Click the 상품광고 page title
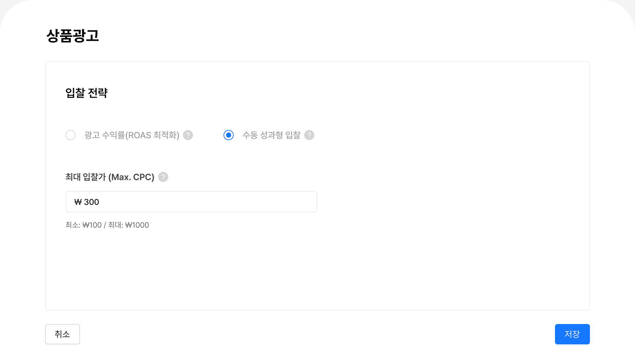Screen dimensions: 635x364 [x=72, y=36]
